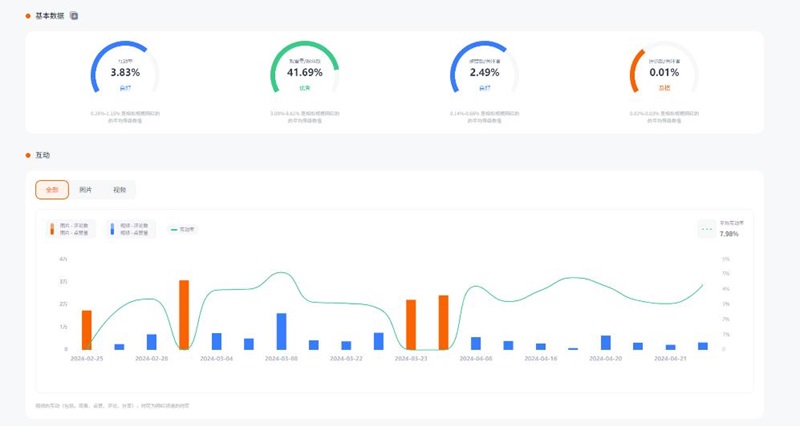The height and width of the screenshot is (426, 800).
Task: Select the 全部 tab
Action: tap(52, 189)
